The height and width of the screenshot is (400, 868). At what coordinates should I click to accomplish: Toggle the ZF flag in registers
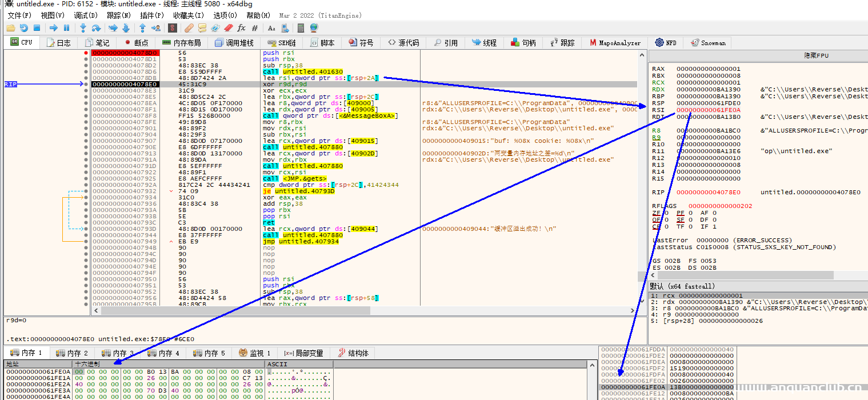(x=665, y=213)
